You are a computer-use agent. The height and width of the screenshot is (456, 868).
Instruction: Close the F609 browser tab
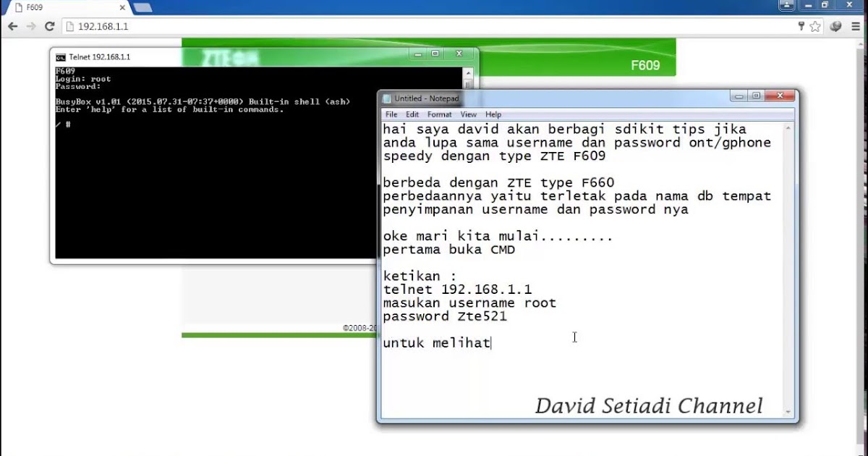(x=122, y=8)
